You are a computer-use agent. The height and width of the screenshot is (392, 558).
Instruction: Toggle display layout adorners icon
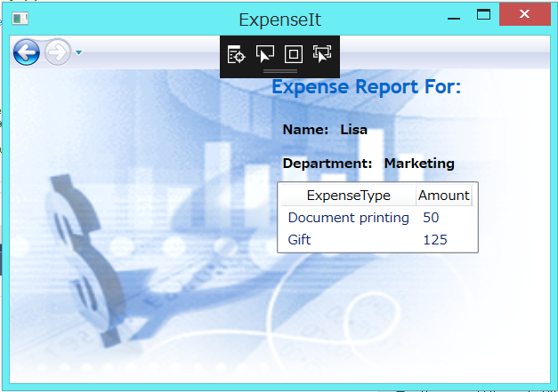tap(294, 54)
